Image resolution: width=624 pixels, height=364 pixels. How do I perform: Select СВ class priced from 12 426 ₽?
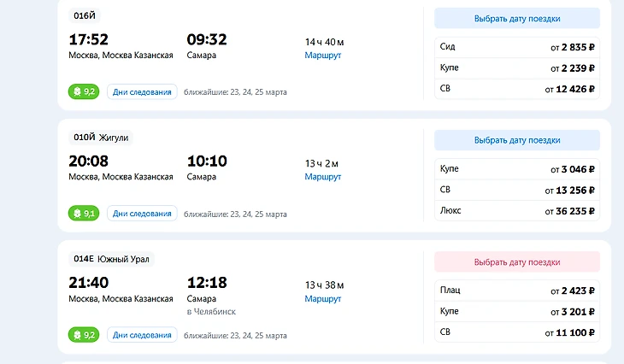[516, 89]
